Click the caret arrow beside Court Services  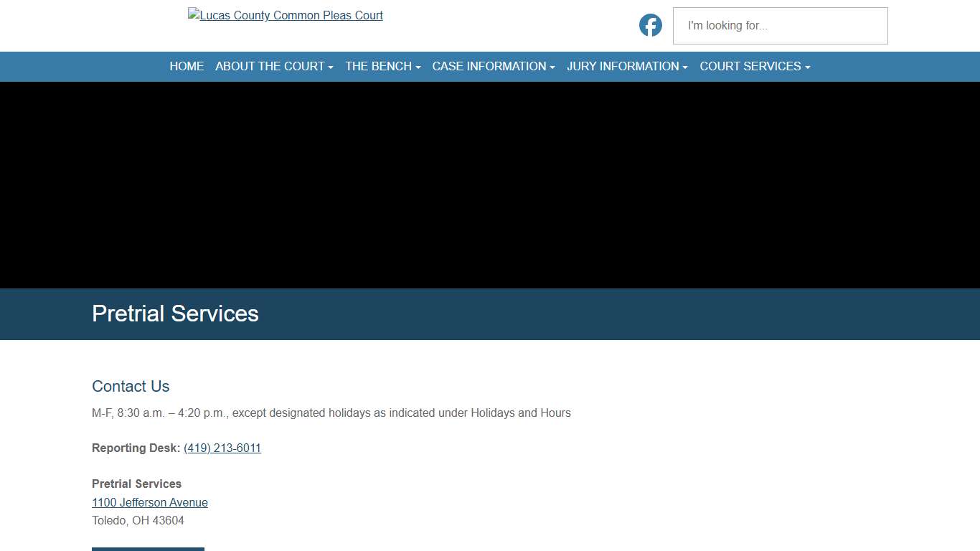click(x=808, y=67)
